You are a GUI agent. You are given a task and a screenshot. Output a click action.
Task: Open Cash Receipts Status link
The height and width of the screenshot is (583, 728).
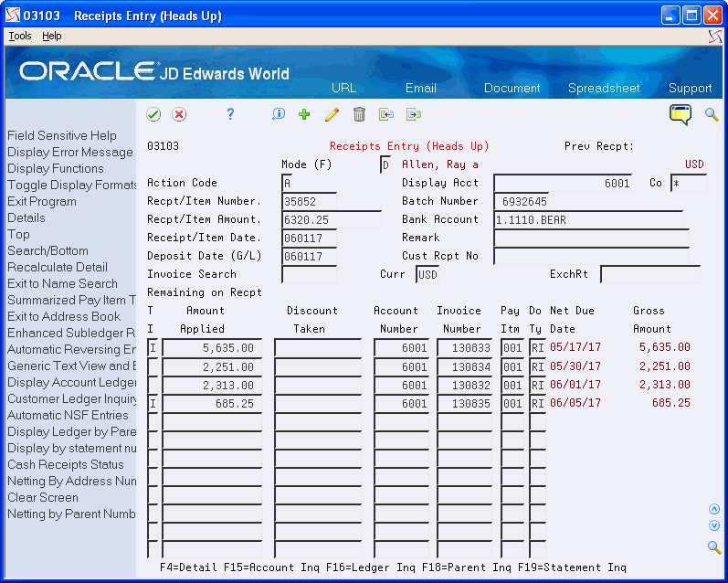66,464
